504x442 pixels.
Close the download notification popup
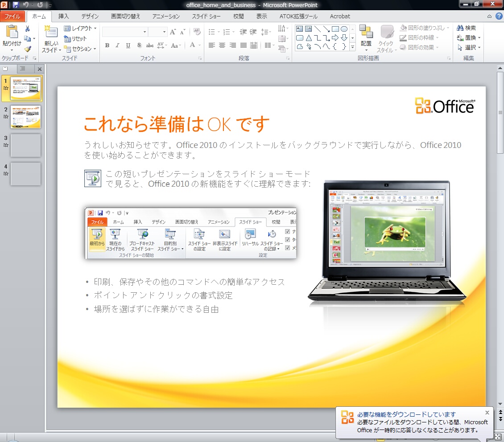coord(487,413)
